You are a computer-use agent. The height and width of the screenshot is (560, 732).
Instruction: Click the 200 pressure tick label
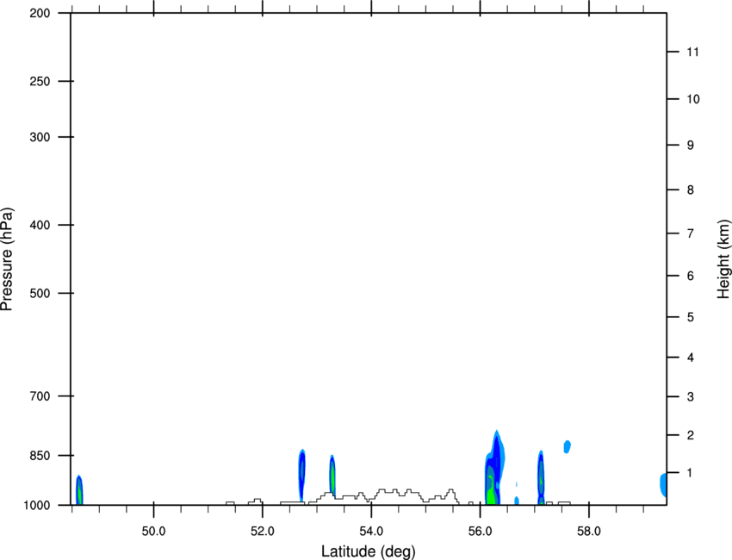coord(40,13)
